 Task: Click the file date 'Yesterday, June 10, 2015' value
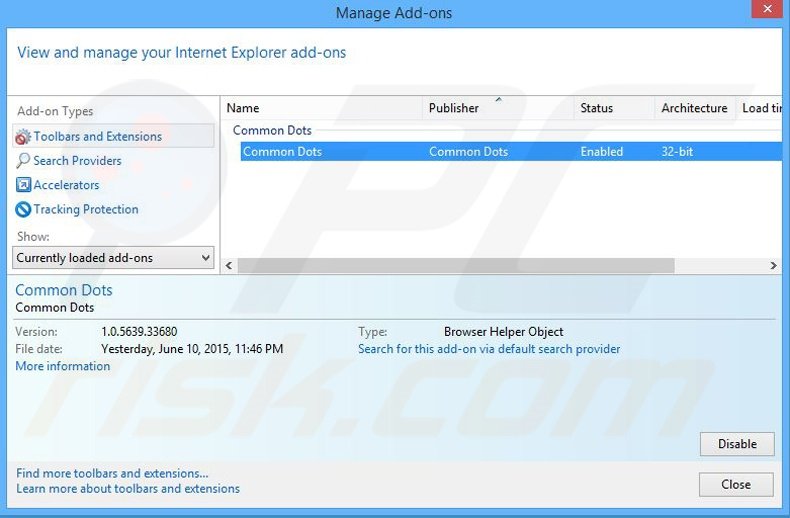click(x=192, y=349)
